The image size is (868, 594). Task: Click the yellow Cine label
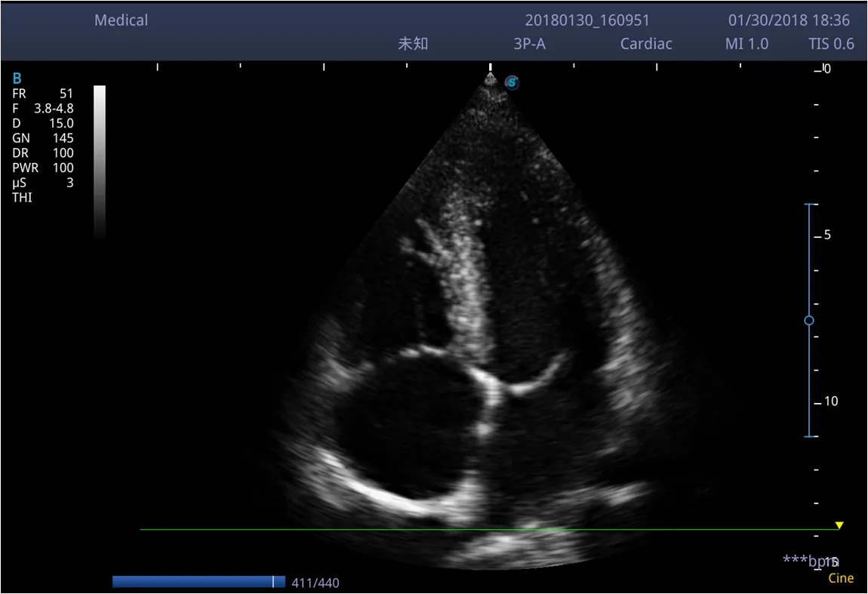[x=841, y=578]
